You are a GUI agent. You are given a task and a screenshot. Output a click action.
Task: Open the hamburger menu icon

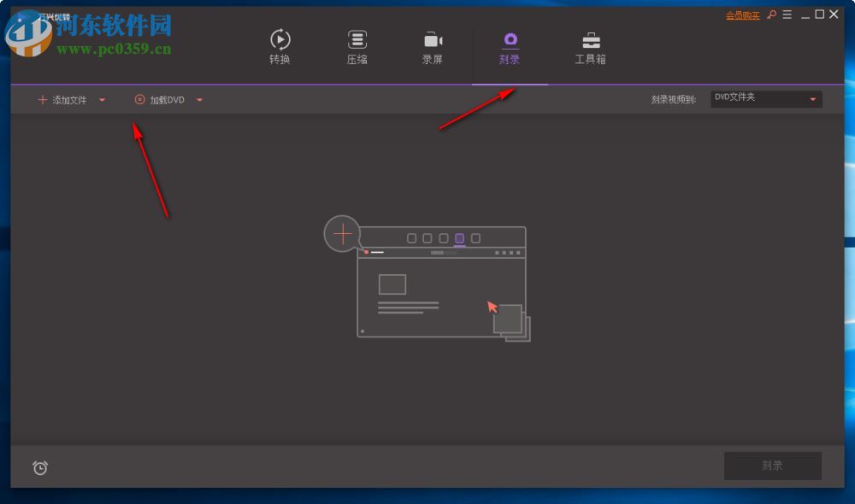coord(787,15)
